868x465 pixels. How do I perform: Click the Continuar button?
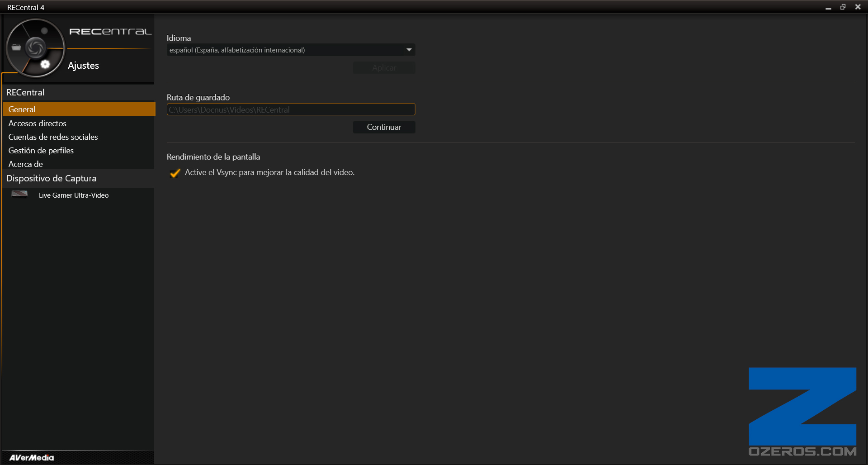tap(384, 127)
